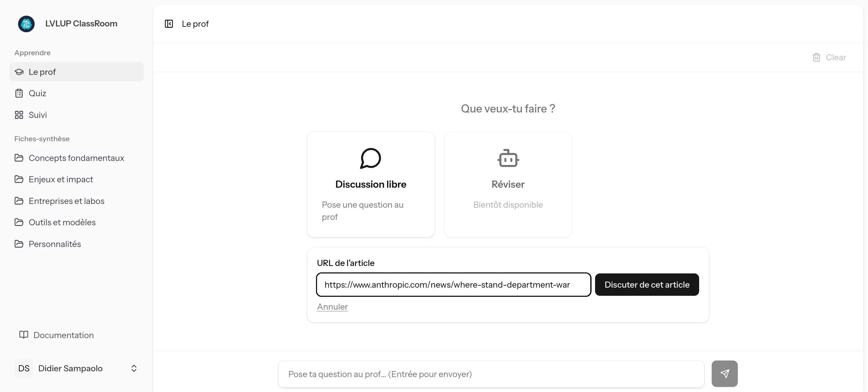
Task: Collapse sidebar with panel toggle icon
Action: [169, 24]
